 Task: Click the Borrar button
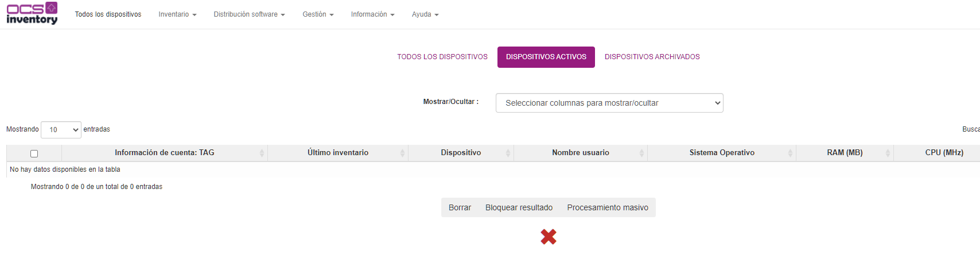pyautogui.click(x=460, y=207)
